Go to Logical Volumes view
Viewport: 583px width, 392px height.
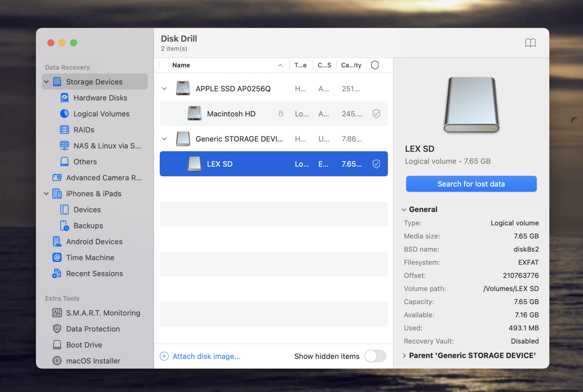[101, 114]
